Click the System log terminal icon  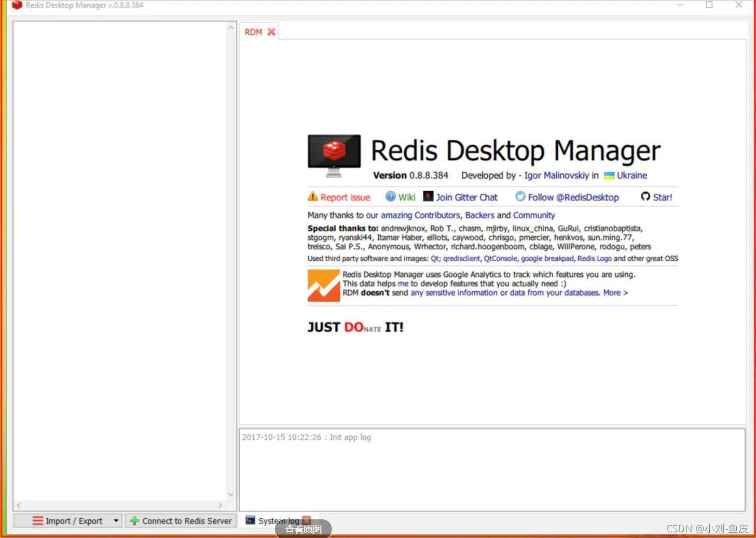tap(250, 520)
